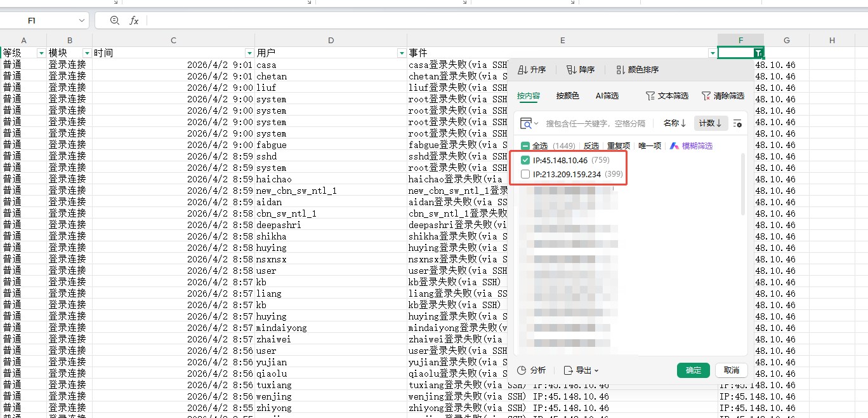The height and width of the screenshot is (418, 868).
Task: Check IP:213.209.159.234 checkbox
Action: 525,174
